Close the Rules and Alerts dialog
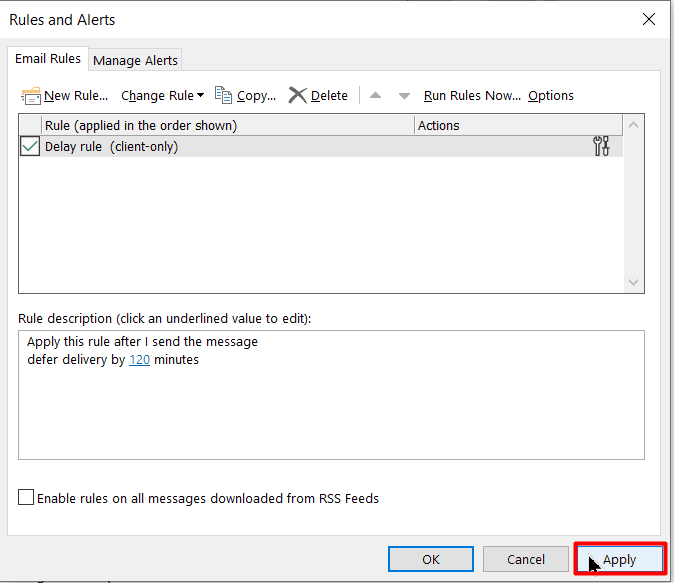The height and width of the screenshot is (583, 674). click(x=649, y=19)
